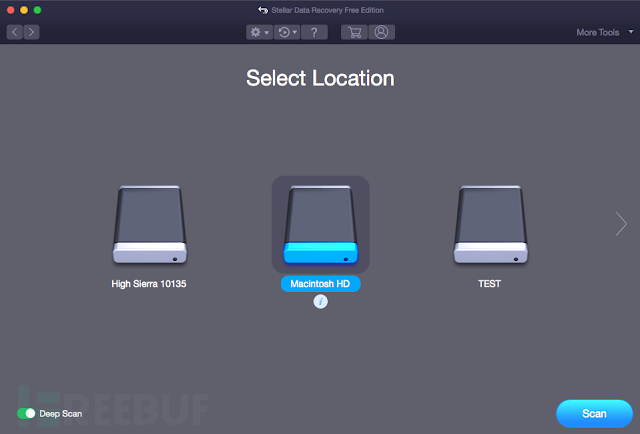Open the user account icon
The height and width of the screenshot is (434, 640).
point(381,32)
